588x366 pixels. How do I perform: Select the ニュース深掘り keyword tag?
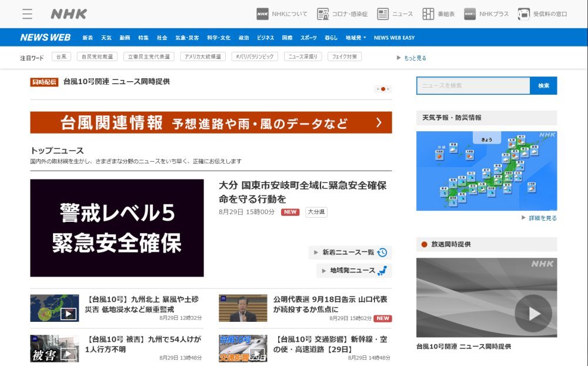(x=303, y=56)
